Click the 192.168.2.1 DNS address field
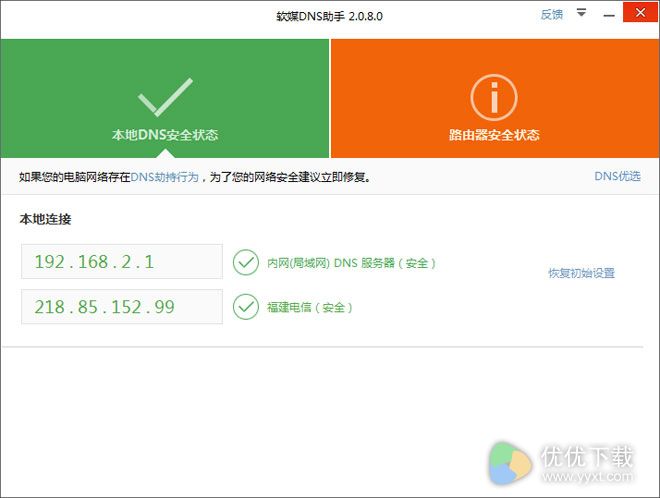The height and width of the screenshot is (498, 660). coord(122,261)
